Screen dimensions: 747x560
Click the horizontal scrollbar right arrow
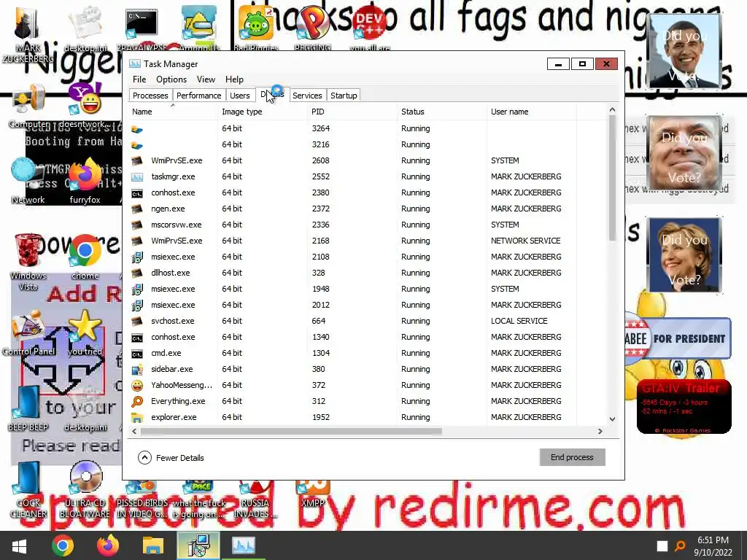click(600, 431)
